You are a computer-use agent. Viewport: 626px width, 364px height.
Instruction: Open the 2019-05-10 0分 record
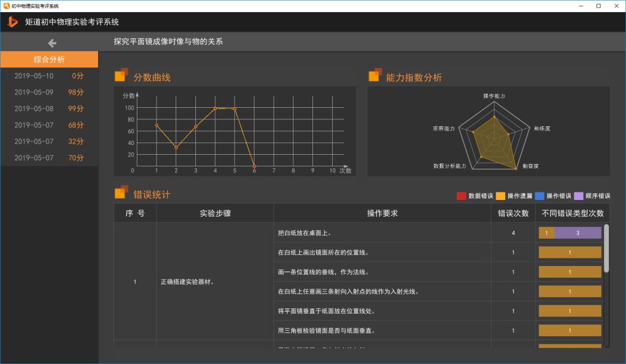pos(49,76)
